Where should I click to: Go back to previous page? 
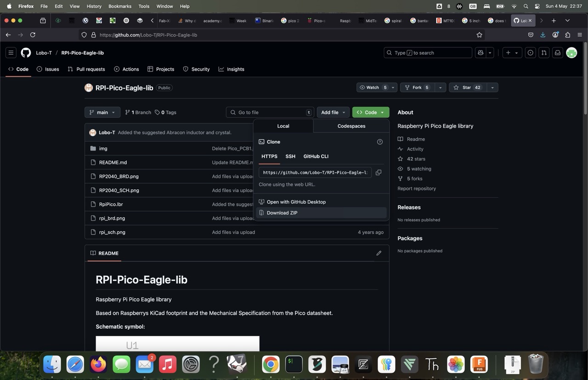tap(8, 35)
